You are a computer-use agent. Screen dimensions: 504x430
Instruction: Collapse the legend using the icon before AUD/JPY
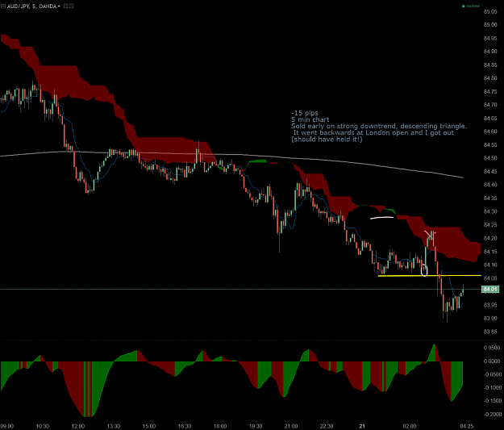pos(3,6)
